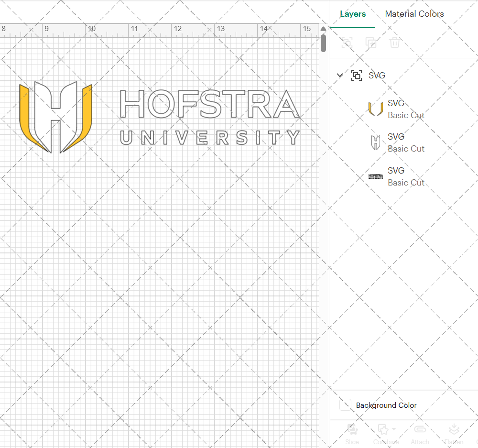
Task: Select the yellow wings SVG layer thumbnail
Action: point(376,109)
